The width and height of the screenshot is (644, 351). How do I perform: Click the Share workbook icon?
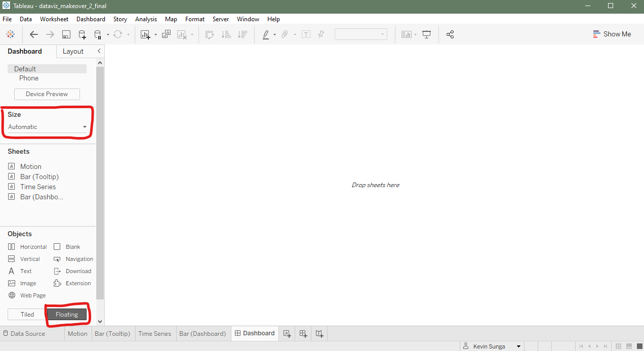coord(450,34)
